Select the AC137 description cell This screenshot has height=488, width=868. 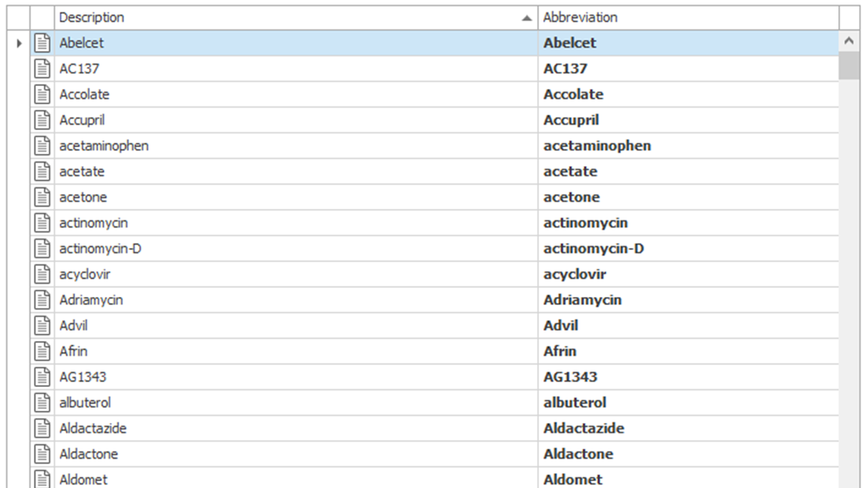pos(296,68)
